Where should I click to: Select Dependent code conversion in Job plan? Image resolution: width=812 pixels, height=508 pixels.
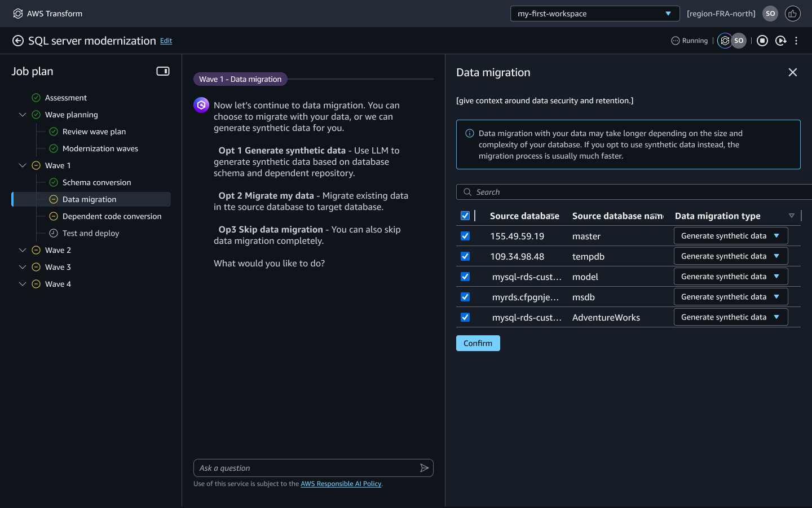[x=112, y=216]
